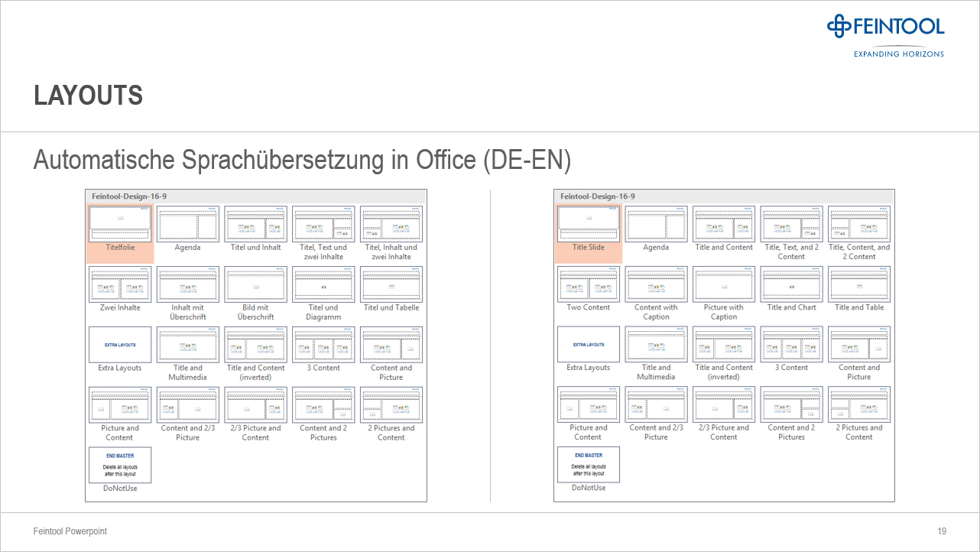Viewport: 980px width, 552px height.
Task: Select Title and Content (inverted) in German gallery
Action: [255, 345]
